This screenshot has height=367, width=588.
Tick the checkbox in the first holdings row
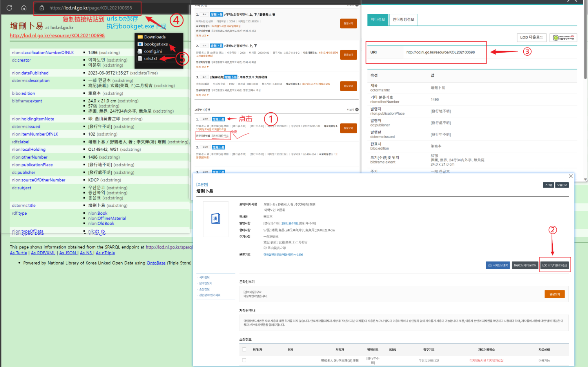(244, 360)
